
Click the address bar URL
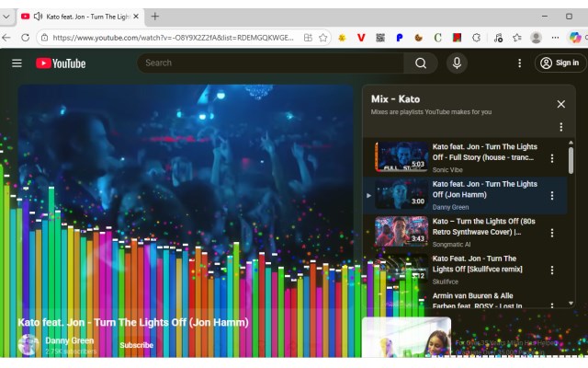click(173, 38)
